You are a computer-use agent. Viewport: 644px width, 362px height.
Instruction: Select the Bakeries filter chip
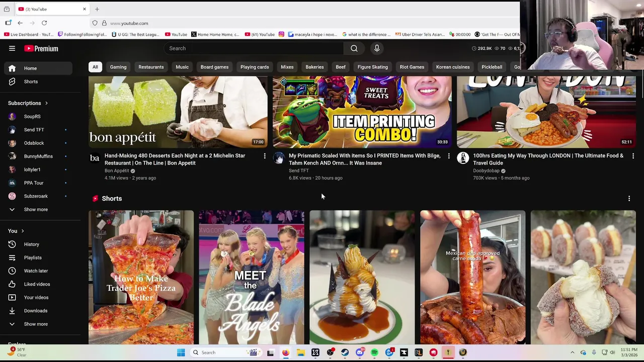point(314,67)
